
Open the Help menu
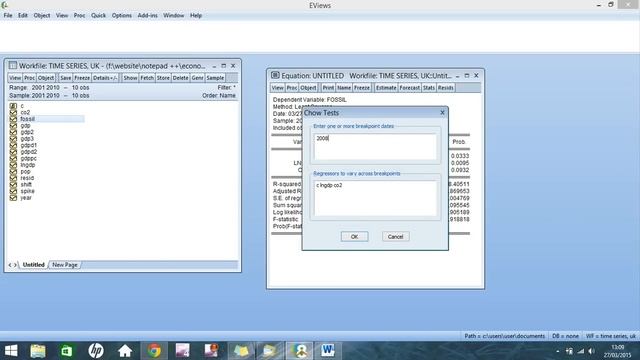[196, 16]
